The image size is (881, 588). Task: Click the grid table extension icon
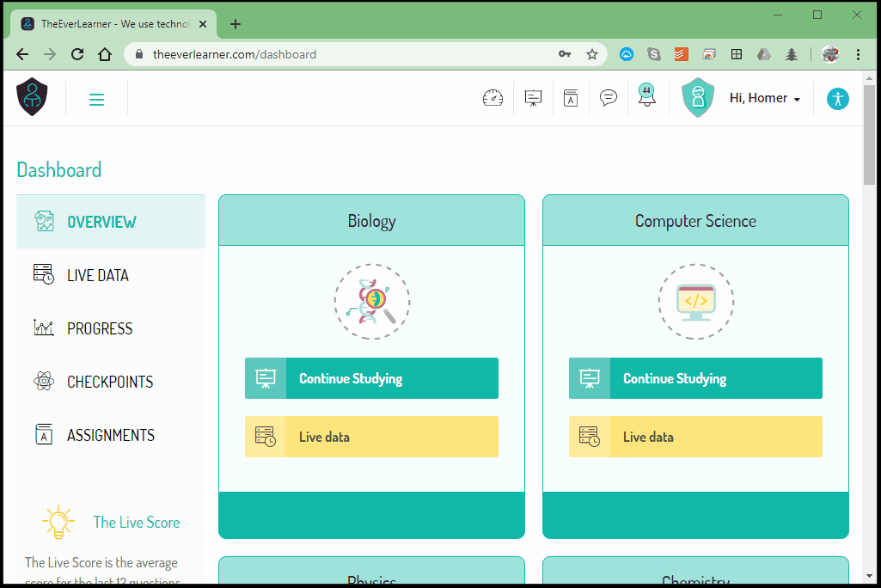pos(737,54)
